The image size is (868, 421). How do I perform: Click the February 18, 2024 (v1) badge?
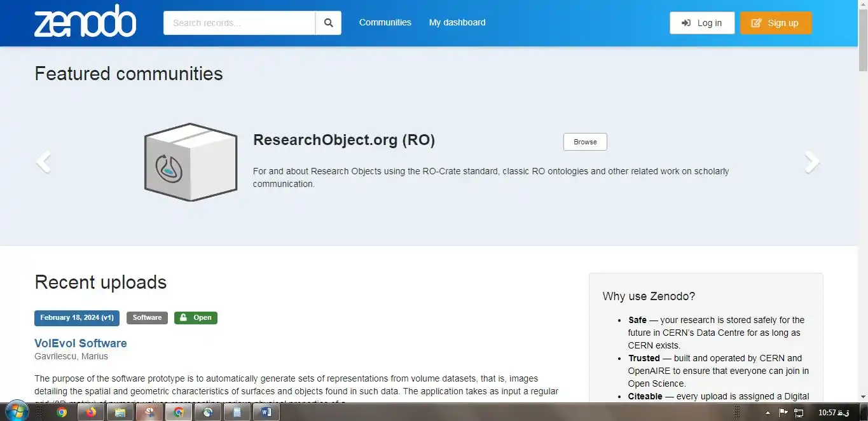[x=77, y=317]
